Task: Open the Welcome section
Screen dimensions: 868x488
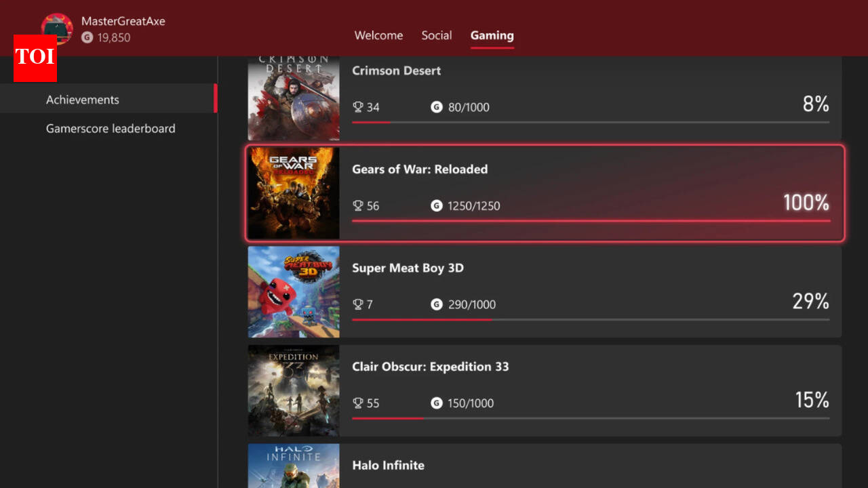Action: pos(378,35)
